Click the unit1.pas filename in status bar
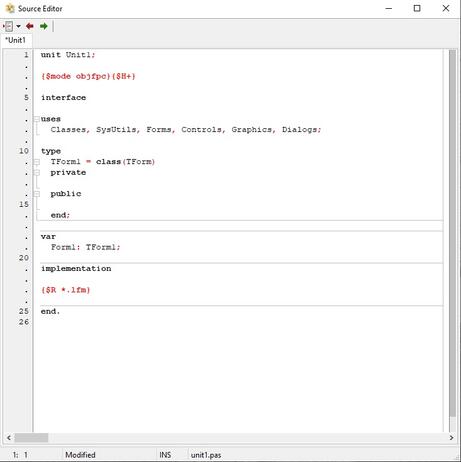Screen dimensions: 461x462 pos(206,455)
